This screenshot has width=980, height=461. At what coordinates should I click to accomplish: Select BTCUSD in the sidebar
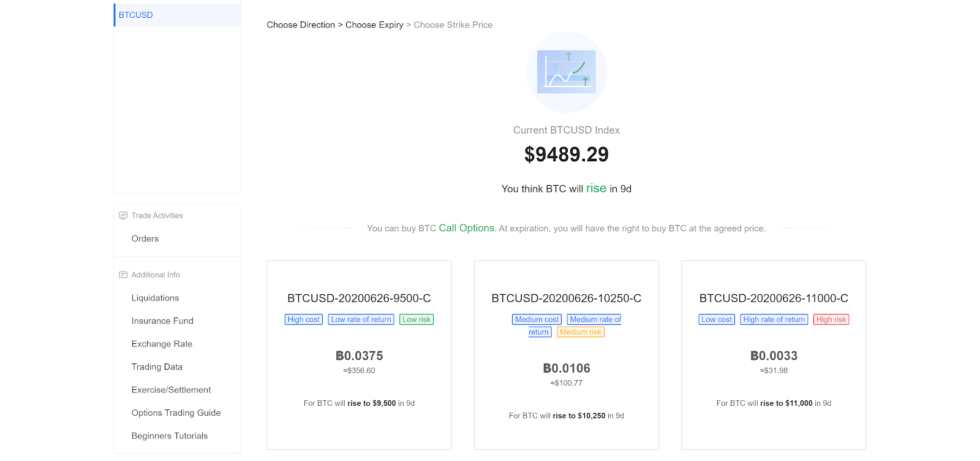pos(136,15)
